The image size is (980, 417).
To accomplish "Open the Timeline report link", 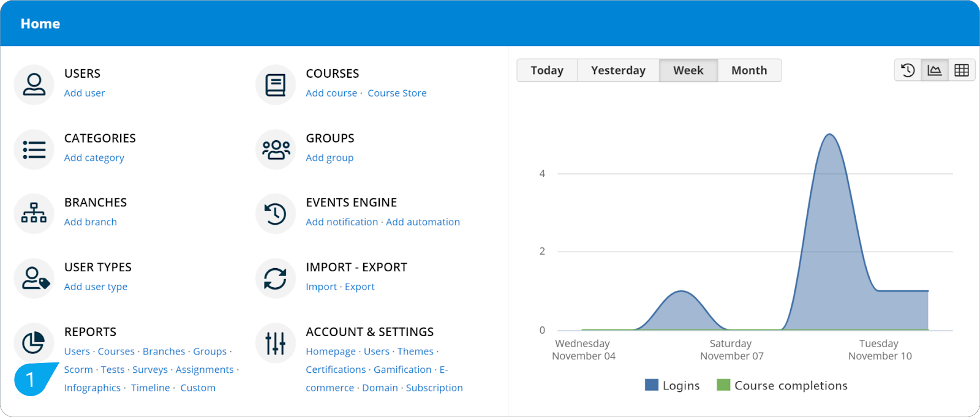I will 151,388.
